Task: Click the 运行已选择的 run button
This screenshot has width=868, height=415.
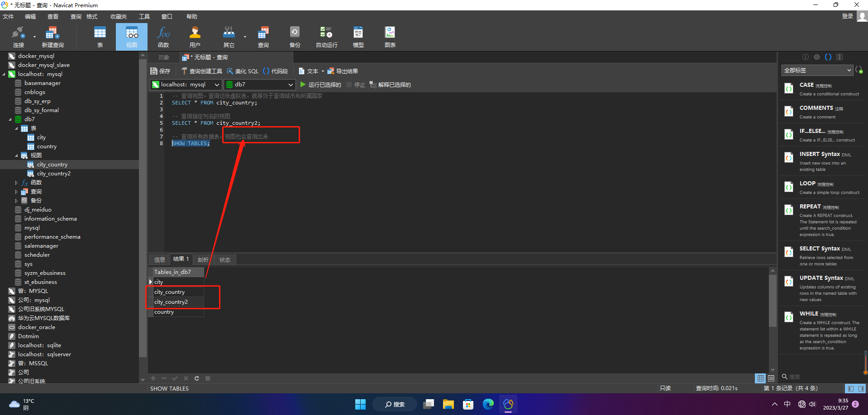Action: pyautogui.click(x=321, y=85)
